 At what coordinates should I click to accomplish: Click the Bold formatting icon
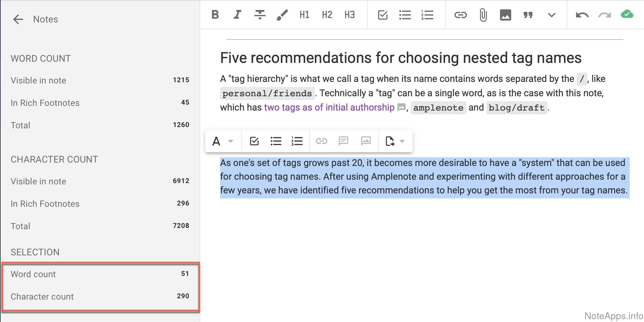[215, 15]
